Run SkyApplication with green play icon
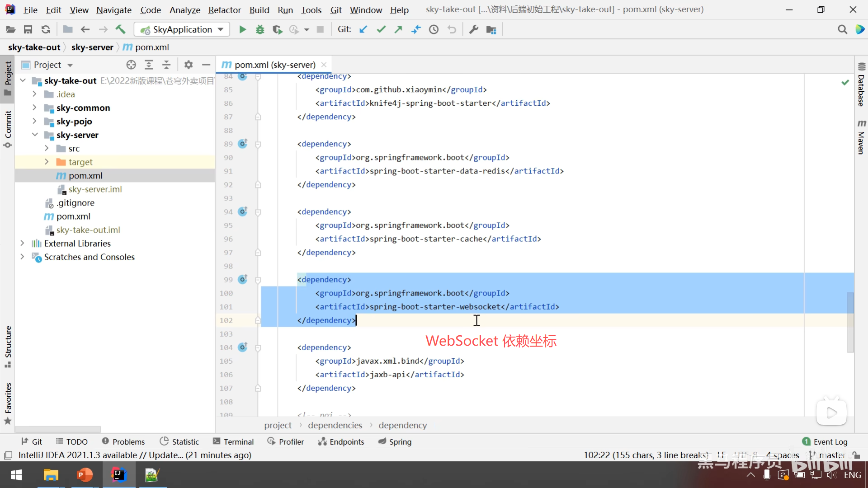868x488 pixels. 242,29
